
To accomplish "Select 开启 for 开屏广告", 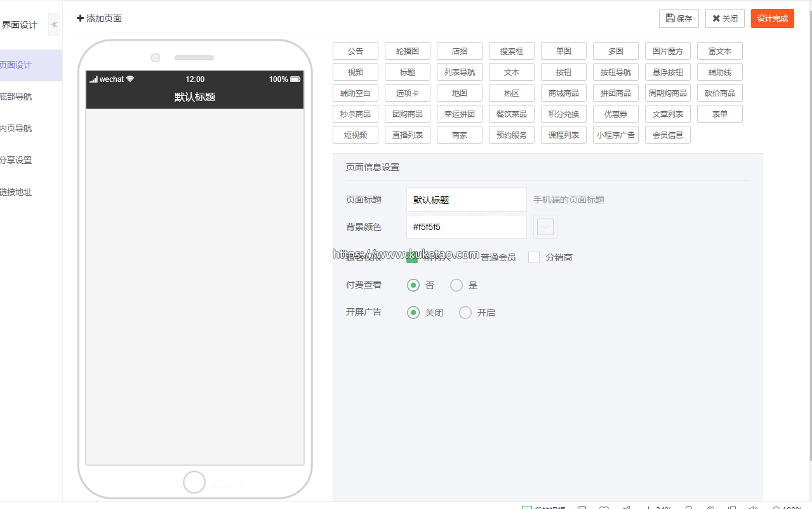I will click(x=465, y=313).
